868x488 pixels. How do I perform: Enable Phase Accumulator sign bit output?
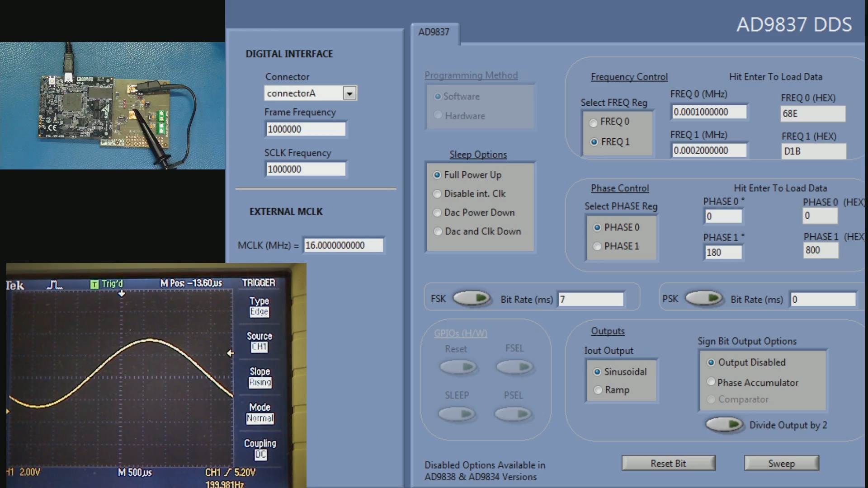pos(711,382)
